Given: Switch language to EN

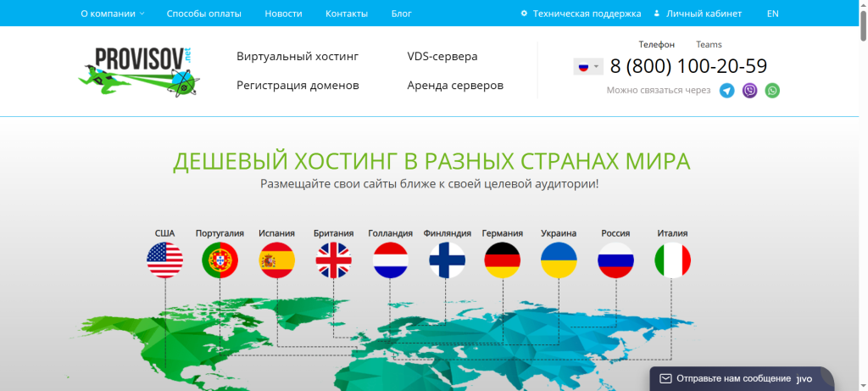Looking at the screenshot, I should [x=773, y=14].
